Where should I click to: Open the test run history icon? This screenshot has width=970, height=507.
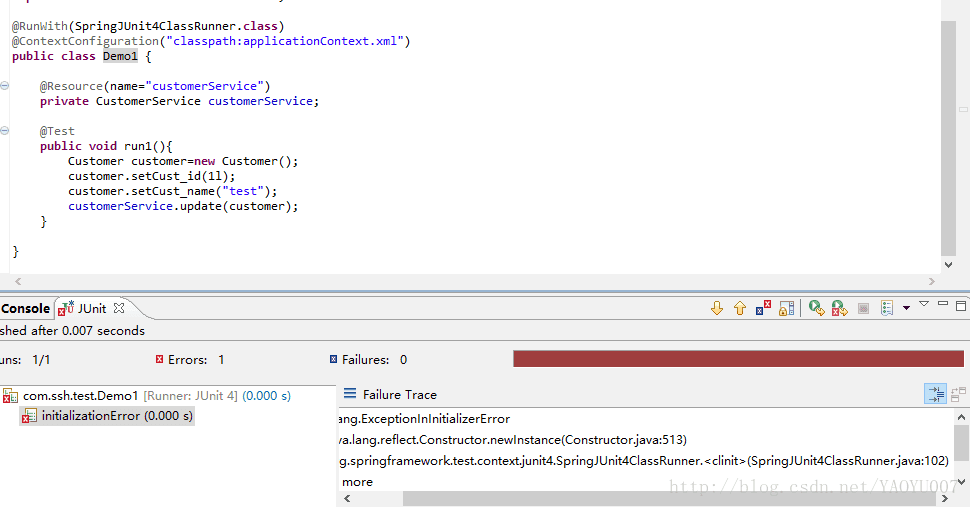coord(887,308)
